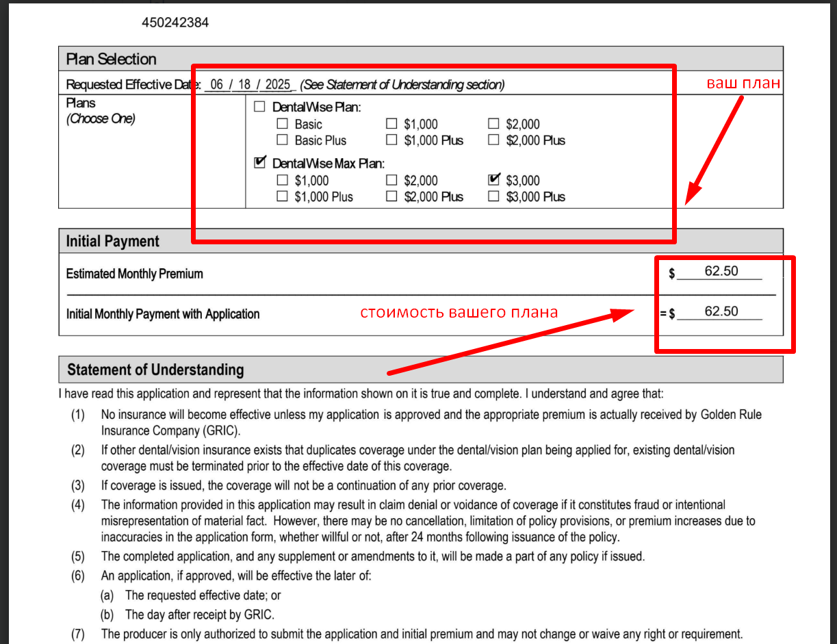This screenshot has height=644, width=837.
Task: Select the Basic Plus checkbox
Action: click(282, 140)
